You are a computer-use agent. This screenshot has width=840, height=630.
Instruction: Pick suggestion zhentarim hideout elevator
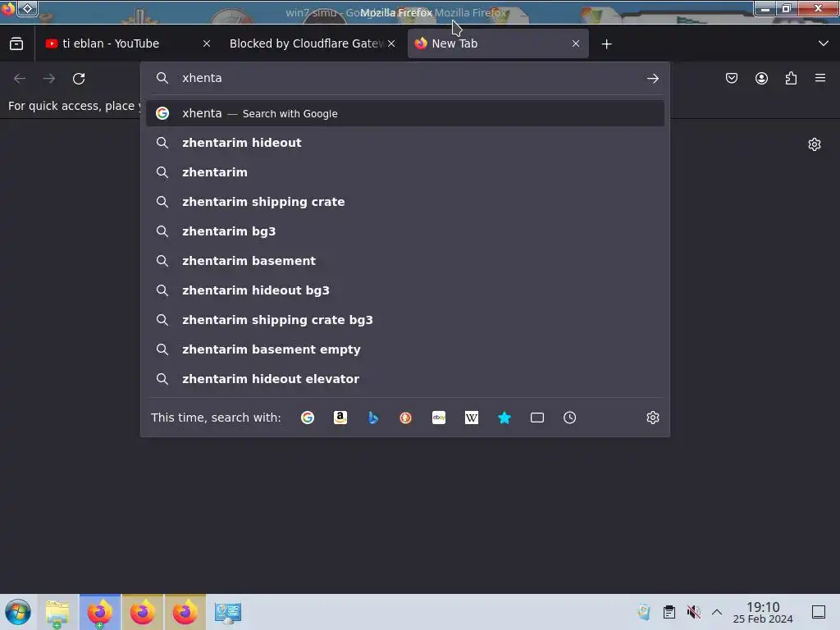tap(405, 379)
